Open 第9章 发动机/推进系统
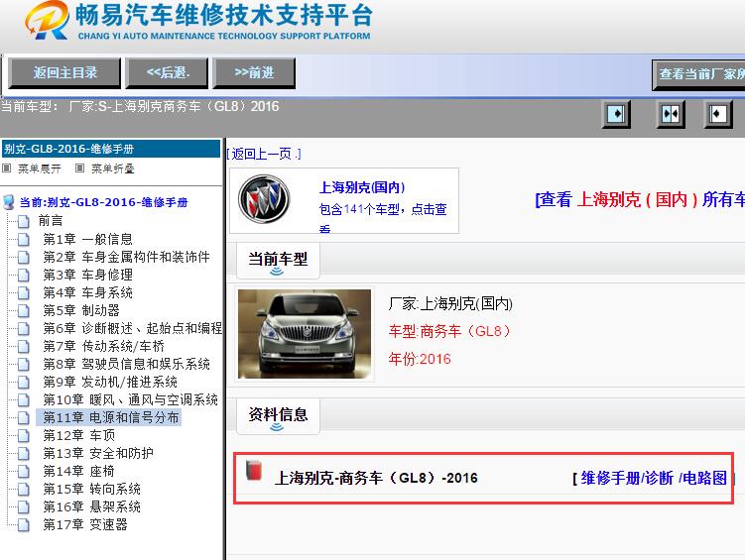The image size is (745, 560). point(110,382)
